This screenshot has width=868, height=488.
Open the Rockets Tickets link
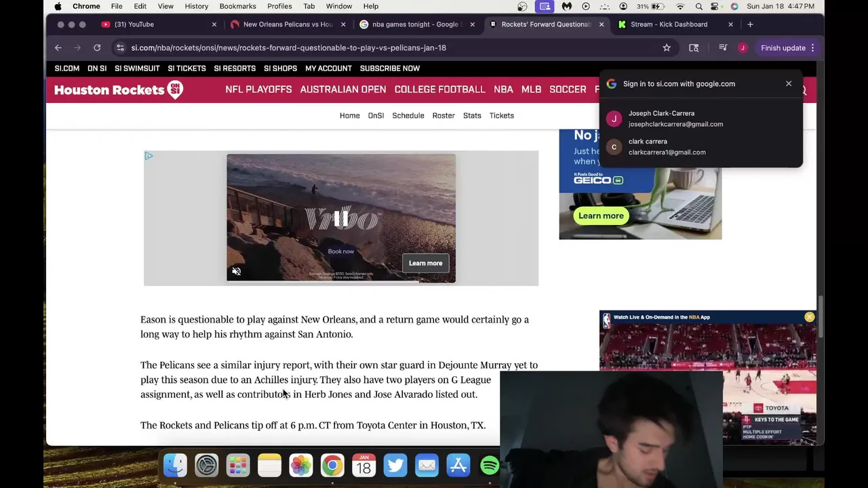tap(502, 115)
